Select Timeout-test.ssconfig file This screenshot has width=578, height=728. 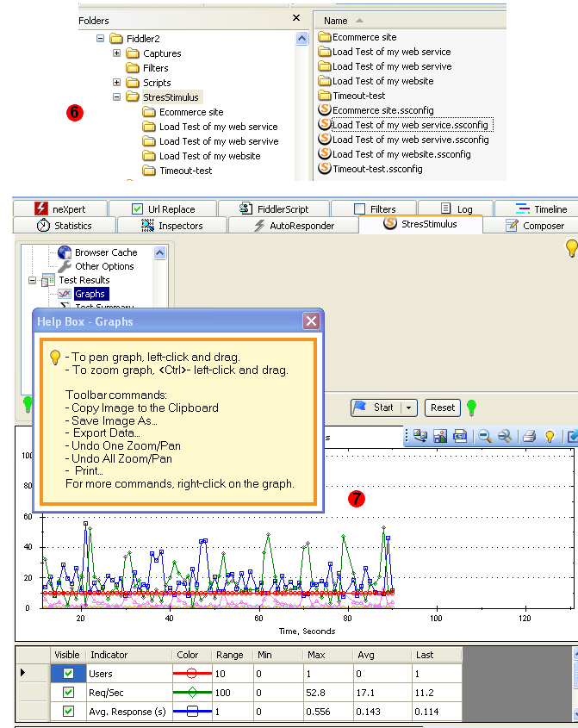pos(370,169)
